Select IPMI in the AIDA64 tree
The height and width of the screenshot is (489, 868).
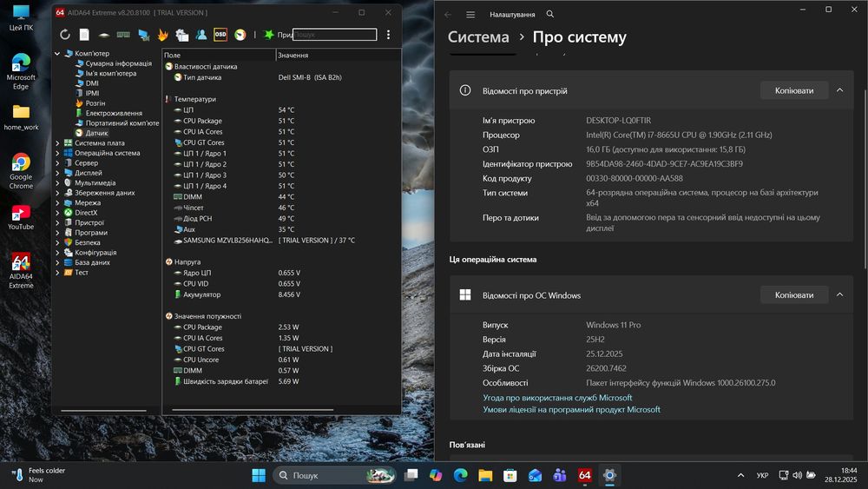92,93
